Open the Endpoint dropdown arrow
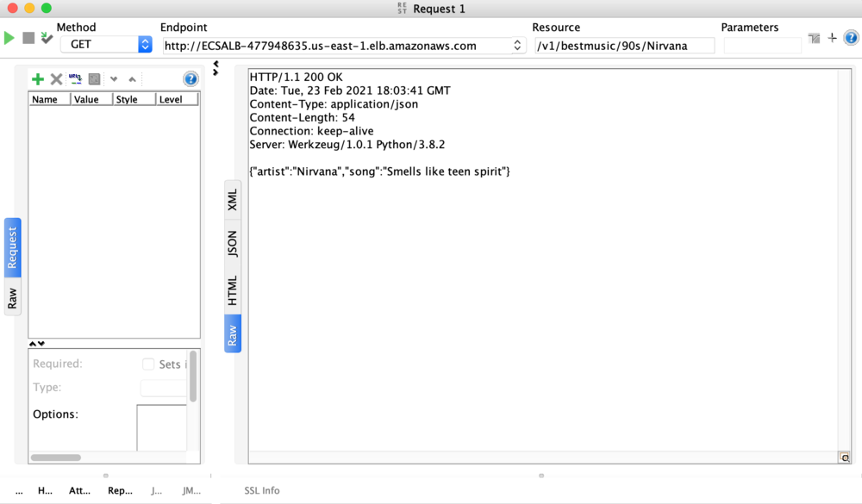Viewport: 862px width, 504px height. [517, 45]
